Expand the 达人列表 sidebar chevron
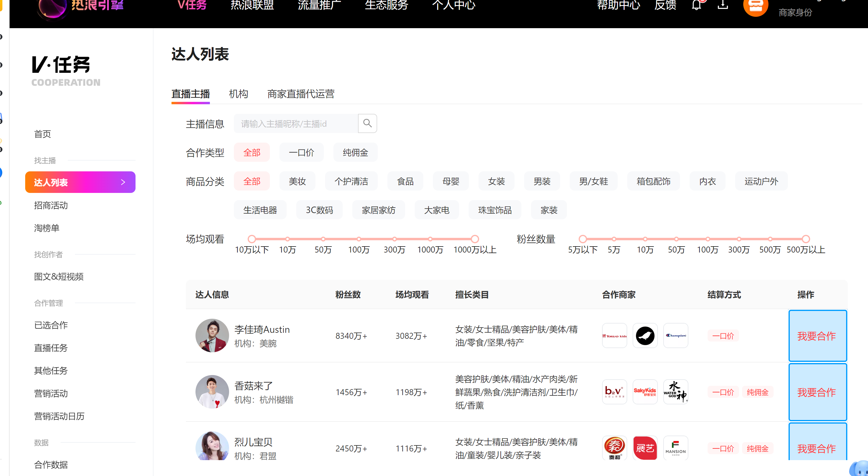Image resolution: width=868 pixels, height=476 pixels. coord(123,182)
